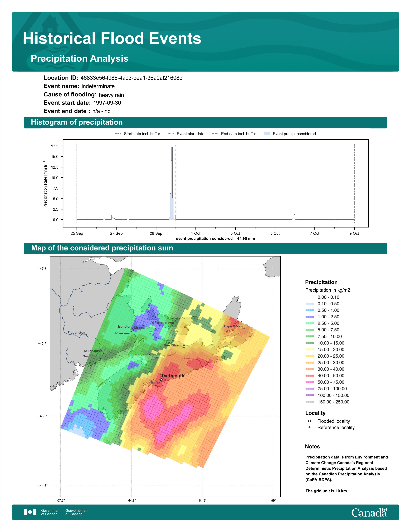Click the 'Flooded locality' legend circle icon

(309, 421)
